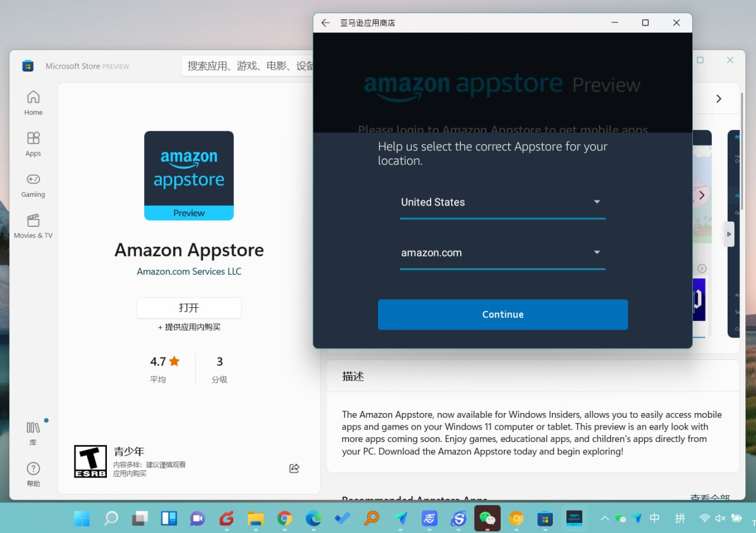756x533 pixels.
Task: Click the Help (帮助) icon in sidebar
Action: (x=33, y=474)
